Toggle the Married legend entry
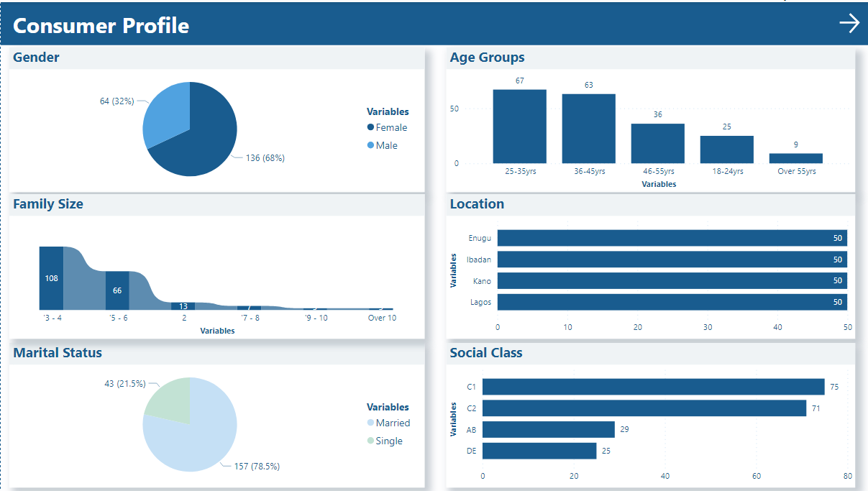The image size is (868, 491). 389,423
